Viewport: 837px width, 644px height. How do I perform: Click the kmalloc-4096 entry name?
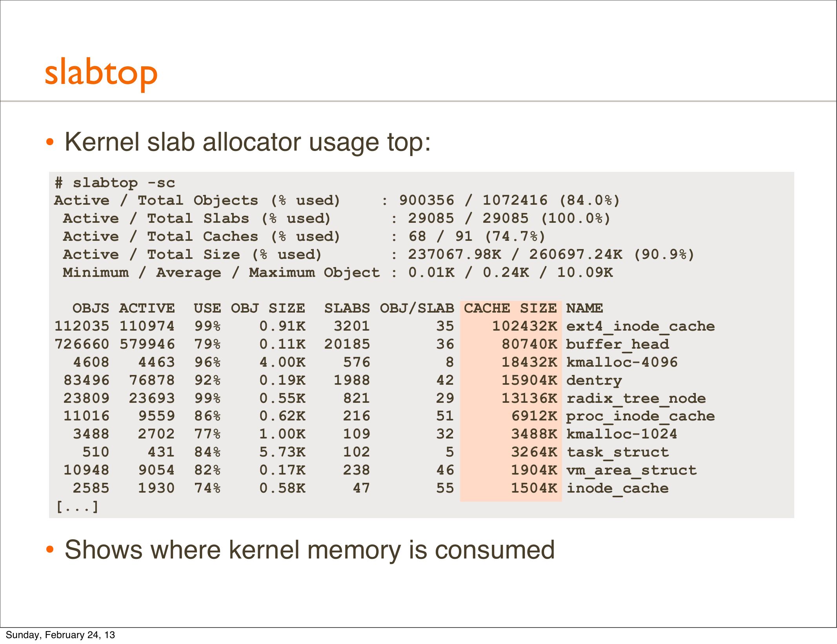point(622,362)
